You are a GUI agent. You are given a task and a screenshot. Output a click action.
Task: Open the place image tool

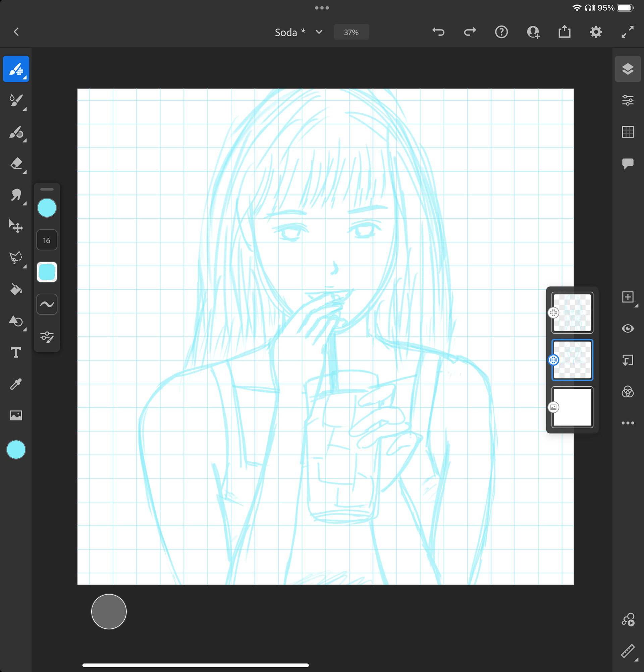pos(16,415)
